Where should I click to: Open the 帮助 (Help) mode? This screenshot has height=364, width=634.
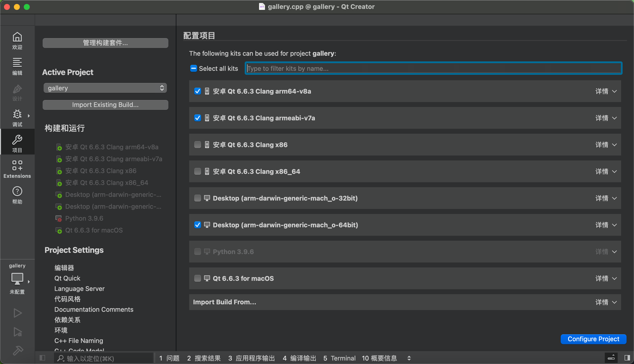[x=17, y=196]
